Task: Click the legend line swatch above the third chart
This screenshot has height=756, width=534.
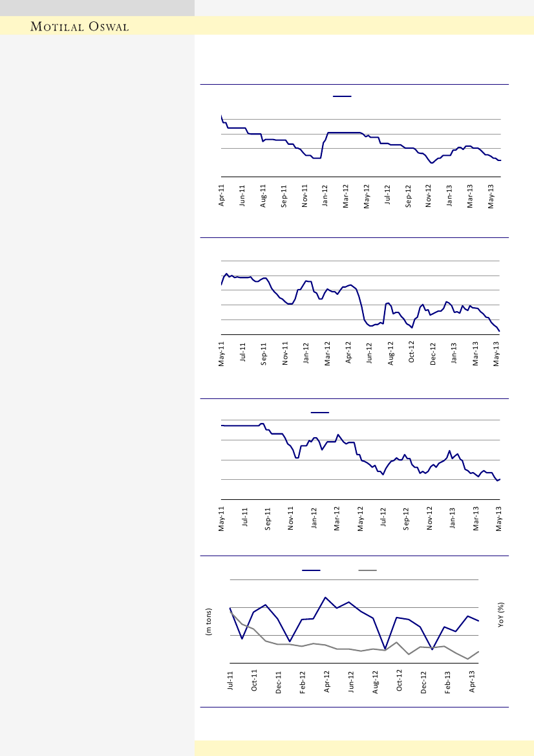Action: click(320, 412)
